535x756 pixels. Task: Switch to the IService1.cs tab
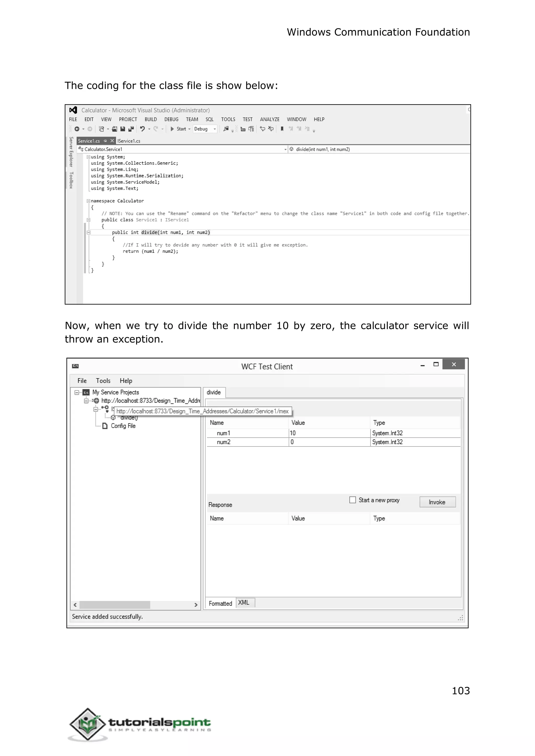point(129,141)
